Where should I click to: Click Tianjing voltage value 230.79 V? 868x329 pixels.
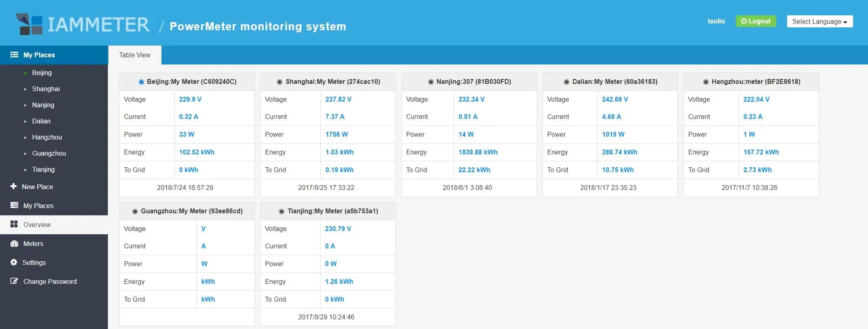[x=338, y=229]
